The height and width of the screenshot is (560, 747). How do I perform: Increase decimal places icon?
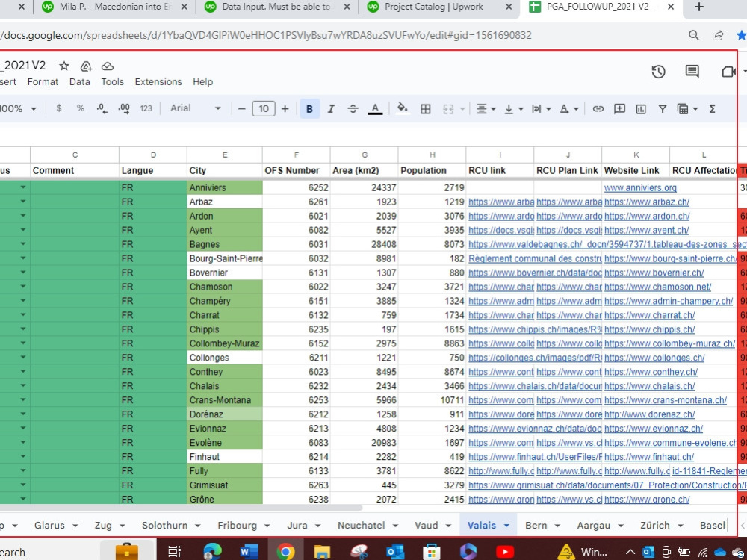coord(124,108)
